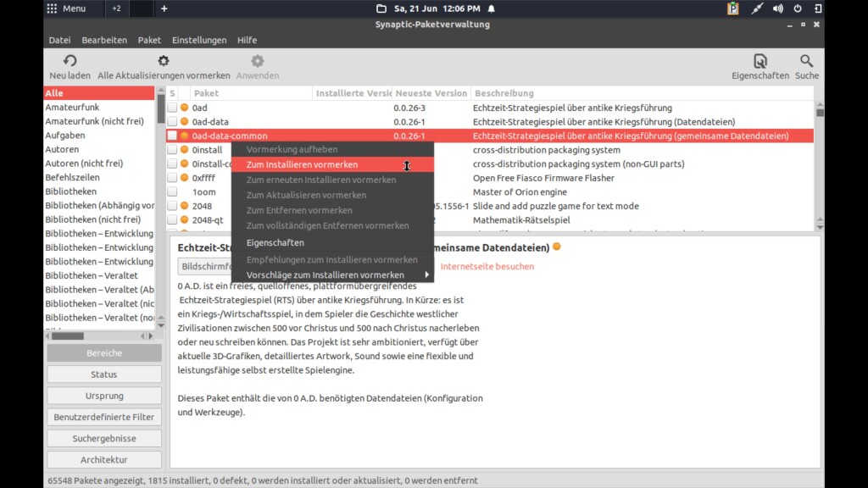
Task: Click the orange status icon of 0ad-data
Action: (184, 121)
